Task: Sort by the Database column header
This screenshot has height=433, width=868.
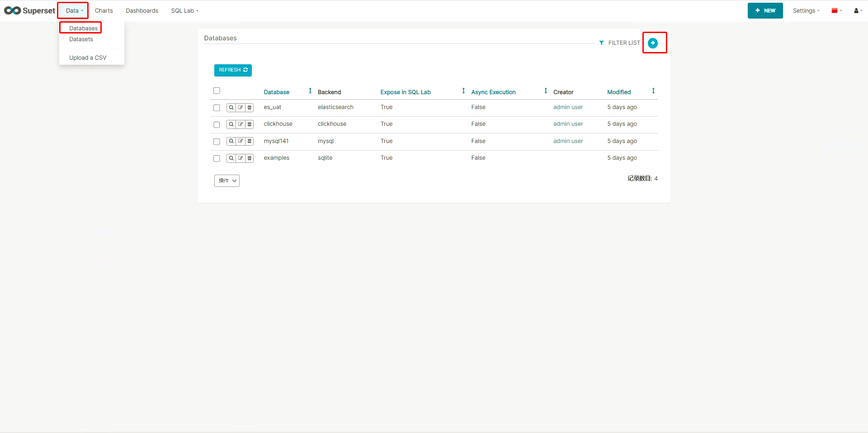Action: (x=276, y=92)
